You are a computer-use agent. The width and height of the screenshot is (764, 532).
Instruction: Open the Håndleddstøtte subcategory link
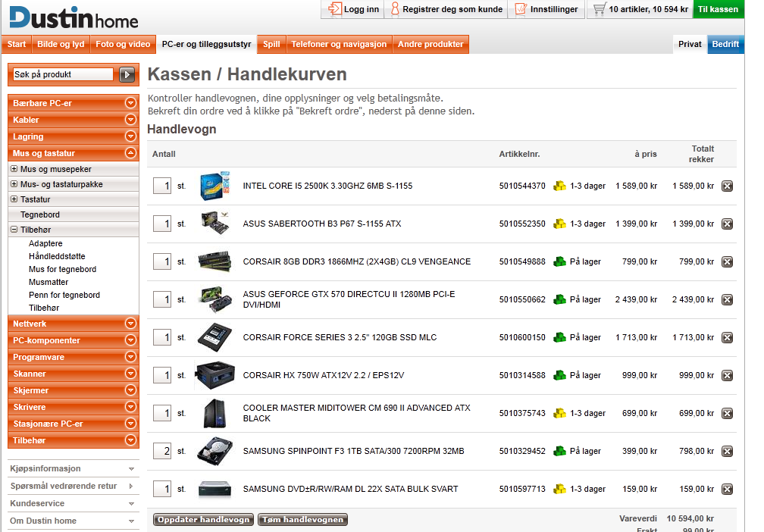57,256
